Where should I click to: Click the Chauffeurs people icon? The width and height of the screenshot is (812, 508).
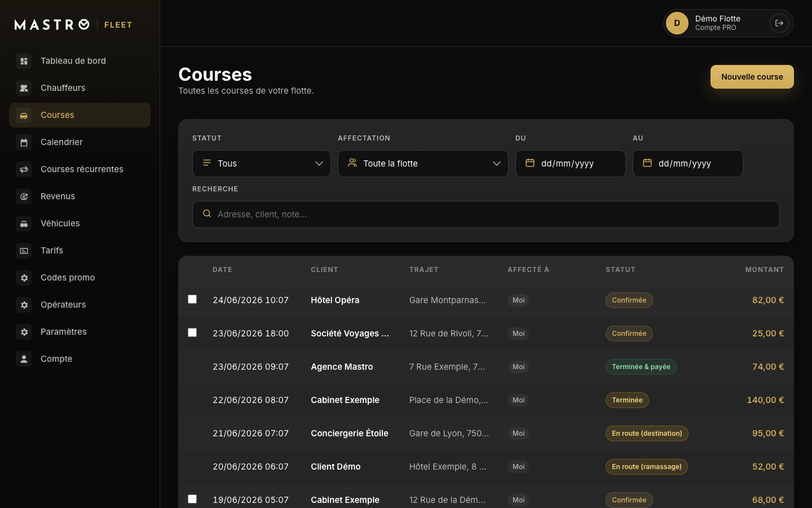coord(24,88)
